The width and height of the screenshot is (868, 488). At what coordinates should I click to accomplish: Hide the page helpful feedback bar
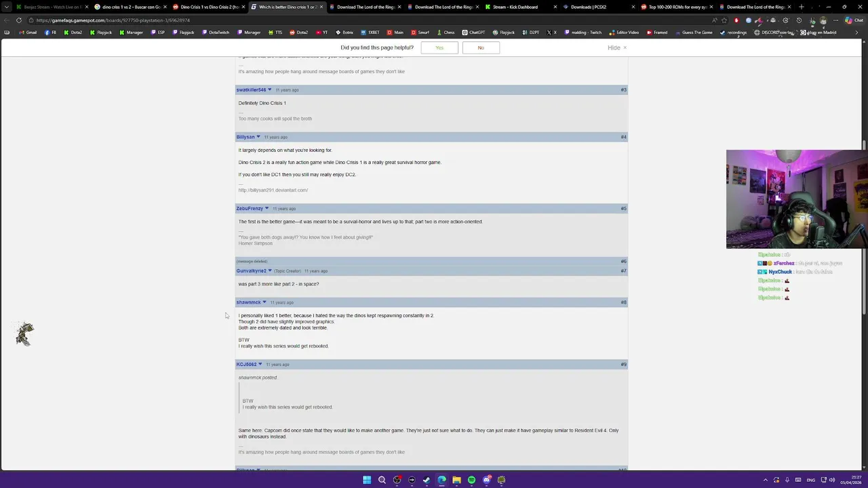pos(617,47)
